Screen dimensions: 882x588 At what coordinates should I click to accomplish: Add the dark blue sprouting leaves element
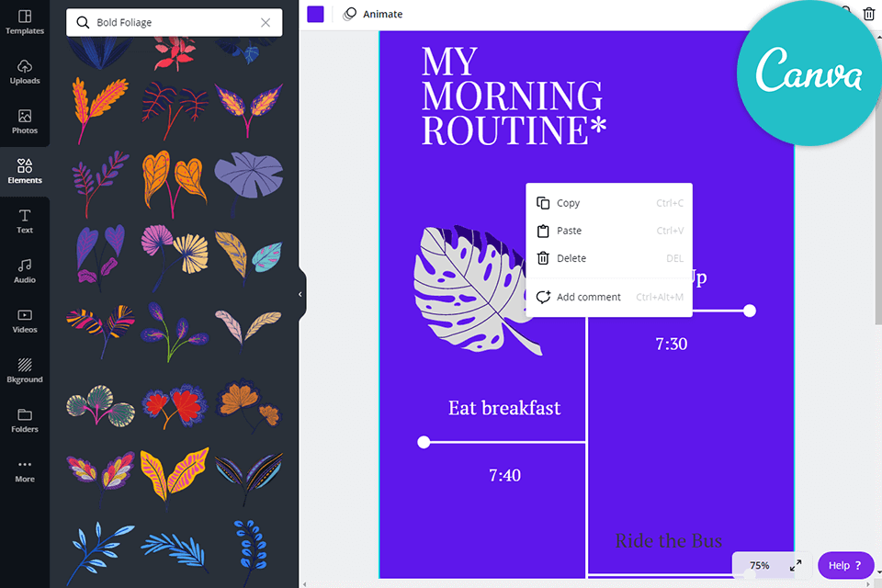175,332
